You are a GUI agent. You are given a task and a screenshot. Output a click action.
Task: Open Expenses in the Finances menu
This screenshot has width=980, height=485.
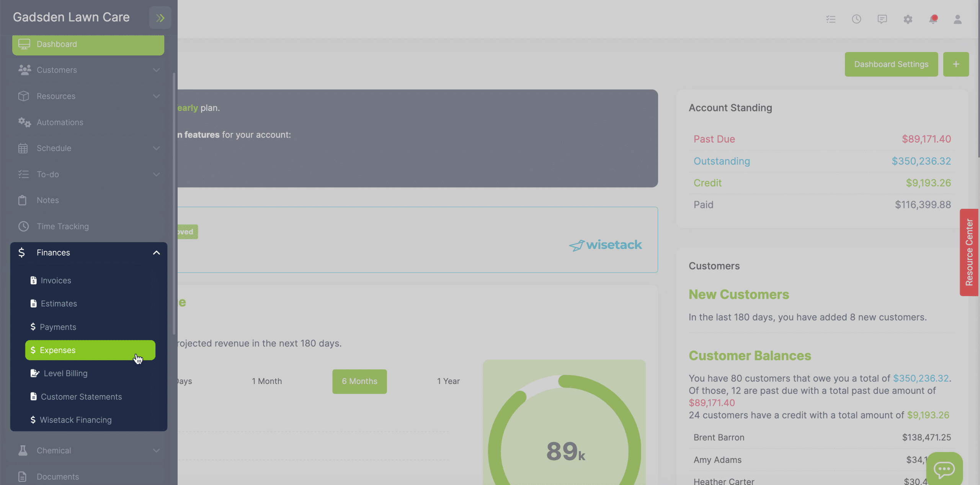90,350
